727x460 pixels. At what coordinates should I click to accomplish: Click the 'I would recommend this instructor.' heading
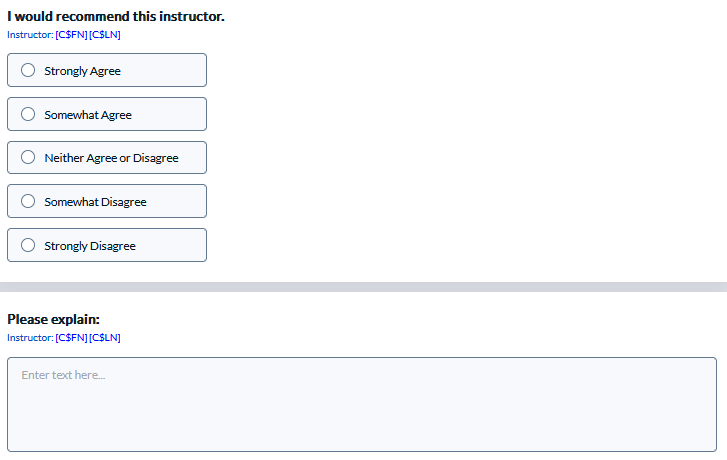coord(116,16)
